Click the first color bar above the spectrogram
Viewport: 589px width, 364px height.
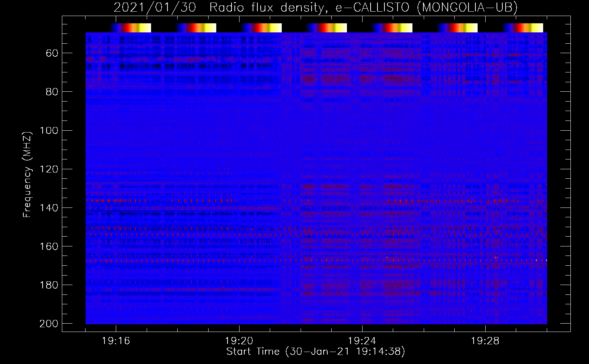point(130,28)
